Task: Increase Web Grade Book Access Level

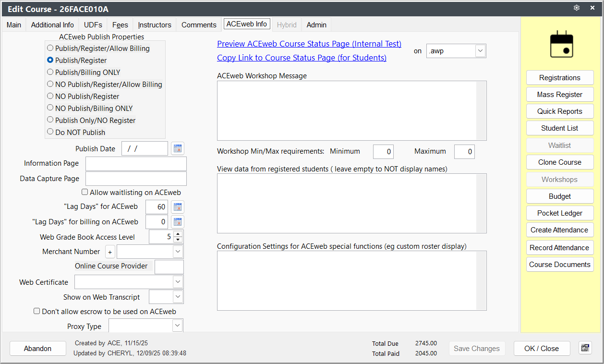Action: (x=178, y=234)
